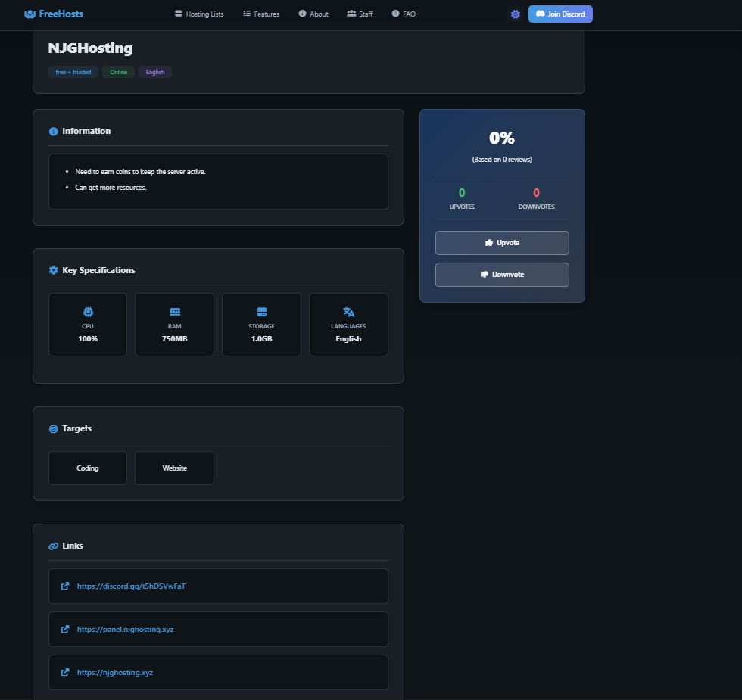Click the Languages translation icon

point(348,311)
